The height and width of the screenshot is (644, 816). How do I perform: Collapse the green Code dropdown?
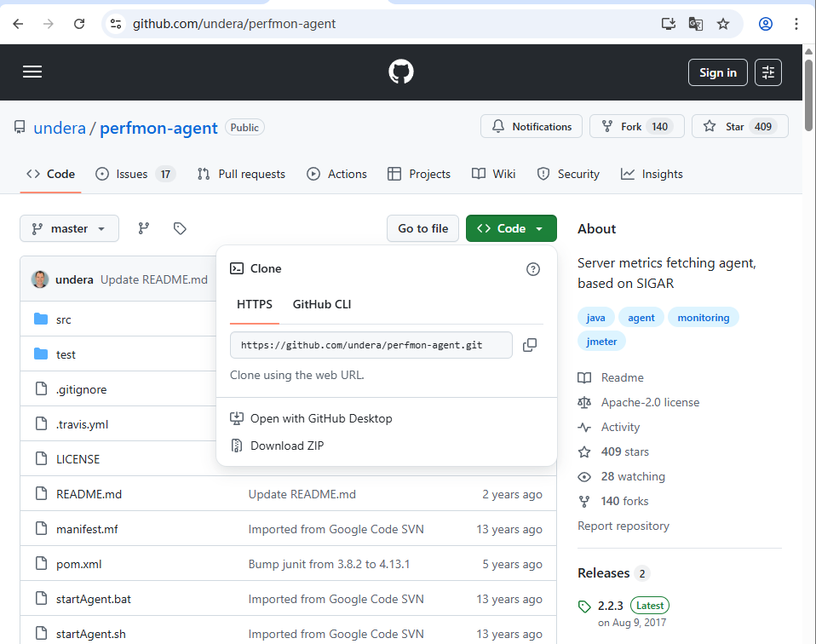click(511, 228)
